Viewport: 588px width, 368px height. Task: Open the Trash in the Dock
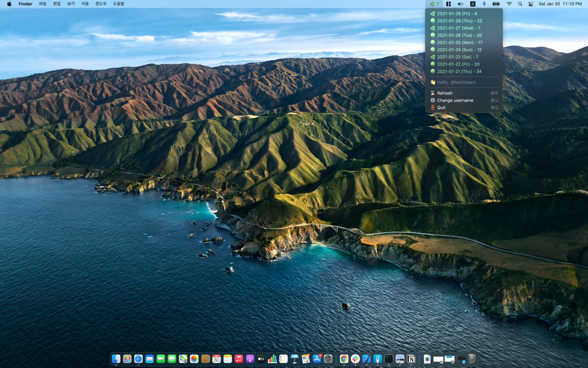[x=472, y=359]
